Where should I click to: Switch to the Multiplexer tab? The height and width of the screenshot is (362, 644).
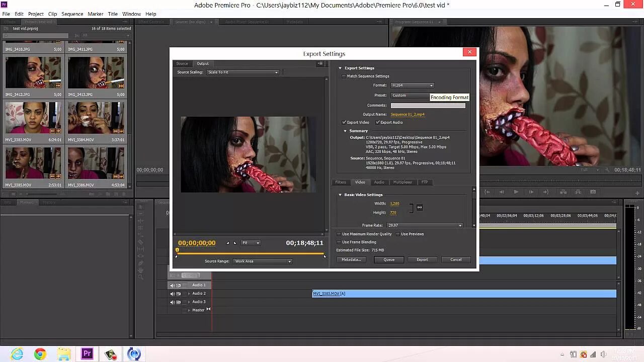tap(403, 182)
